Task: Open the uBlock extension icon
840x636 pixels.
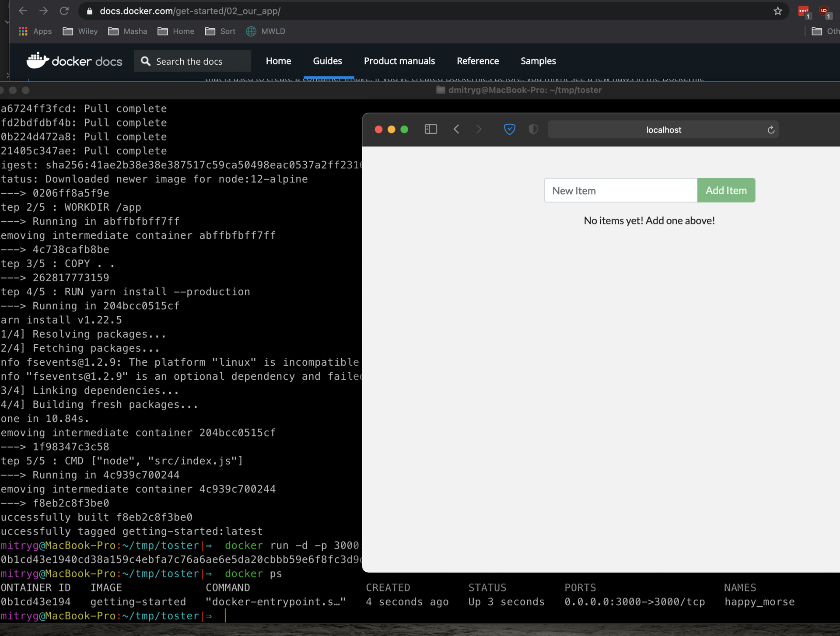Action: 825,12
